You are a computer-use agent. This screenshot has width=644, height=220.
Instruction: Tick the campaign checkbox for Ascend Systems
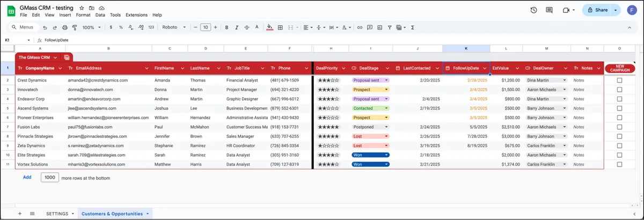[x=619, y=108]
